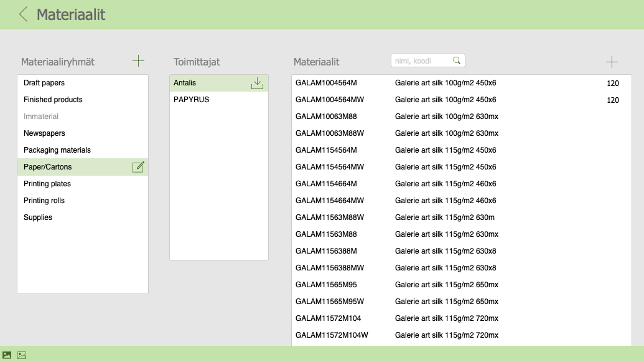Image resolution: width=644 pixels, height=362 pixels.
Task: Click the edit icon on Paper/Cartons row
Action: coord(138,167)
